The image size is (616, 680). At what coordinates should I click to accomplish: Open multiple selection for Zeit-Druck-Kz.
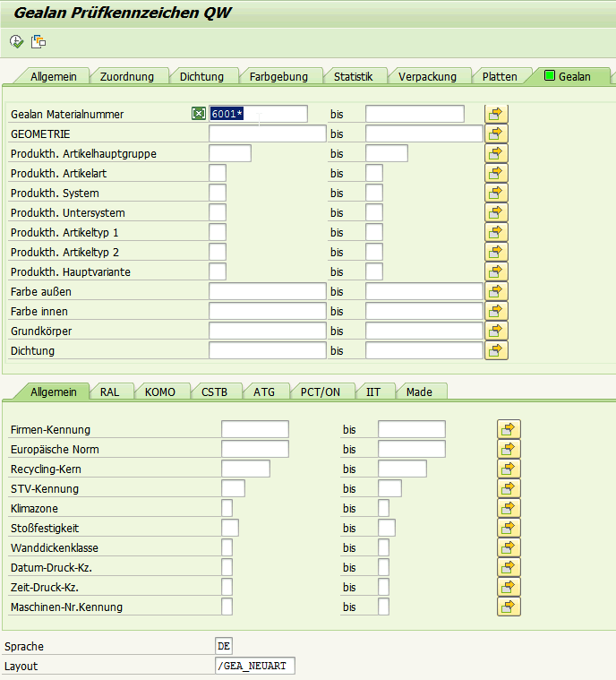point(509,587)
